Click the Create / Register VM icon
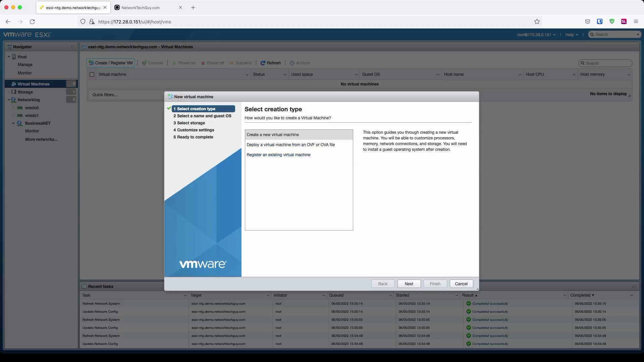The width and height of the screenshot is (644, 362). (x=91, y=63)
